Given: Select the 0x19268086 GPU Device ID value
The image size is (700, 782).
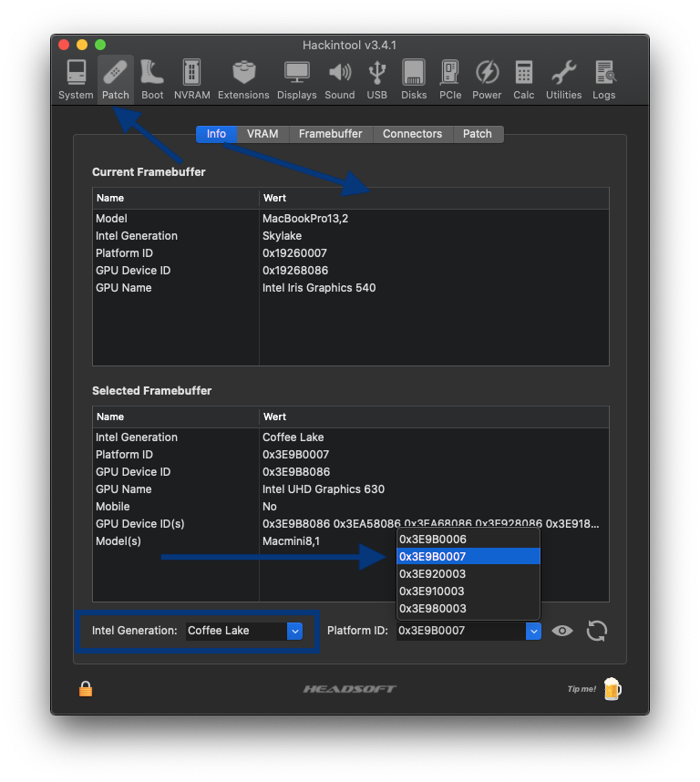Looking at the screenshot, I should (x=295, y=271).
